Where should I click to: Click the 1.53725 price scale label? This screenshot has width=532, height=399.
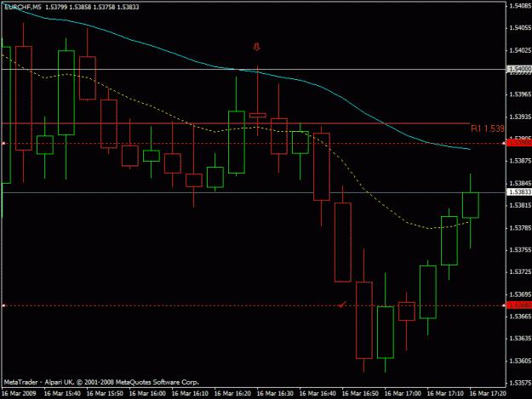tap(520, 272)
